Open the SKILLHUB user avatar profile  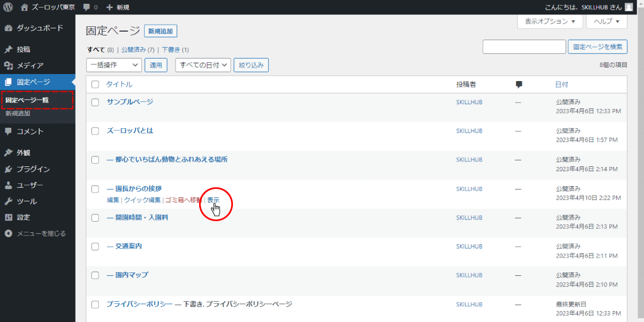click(x=628, y=7)
